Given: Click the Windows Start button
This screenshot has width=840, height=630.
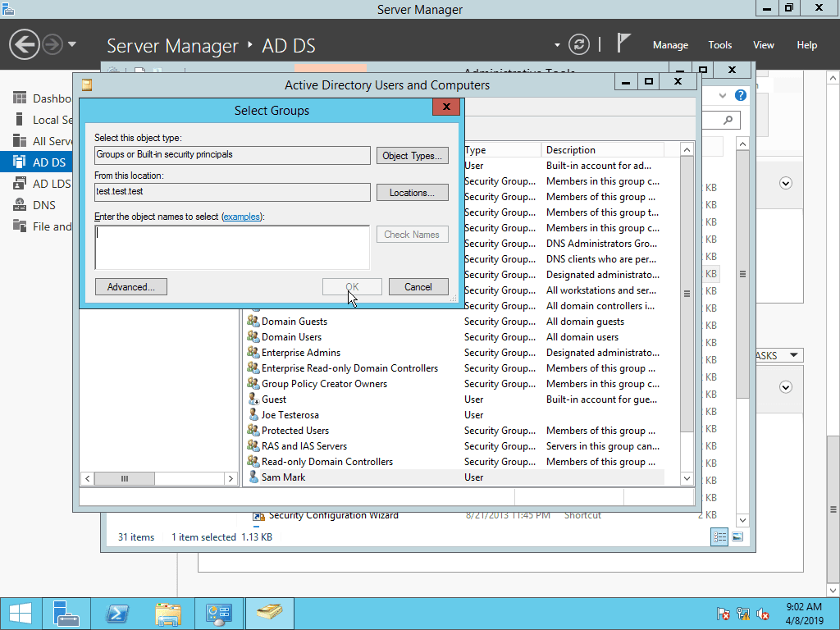Looking at the screenshot, I should point(21,614).
